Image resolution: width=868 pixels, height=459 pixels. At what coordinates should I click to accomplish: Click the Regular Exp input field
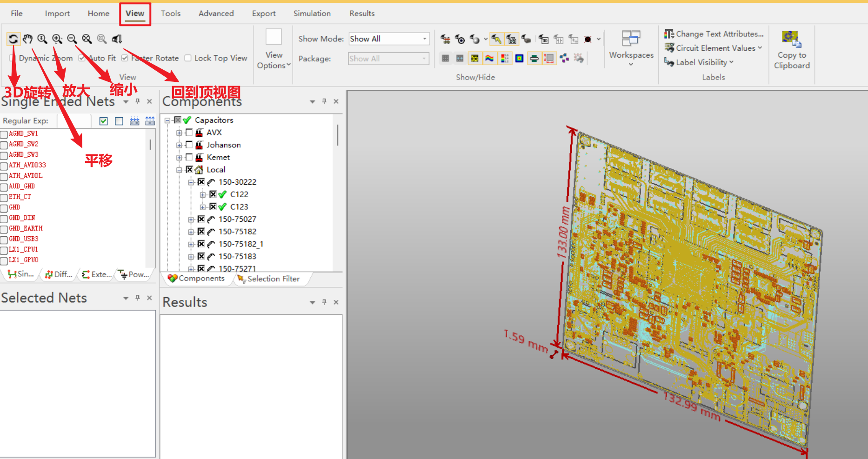(x=73, y=121)
